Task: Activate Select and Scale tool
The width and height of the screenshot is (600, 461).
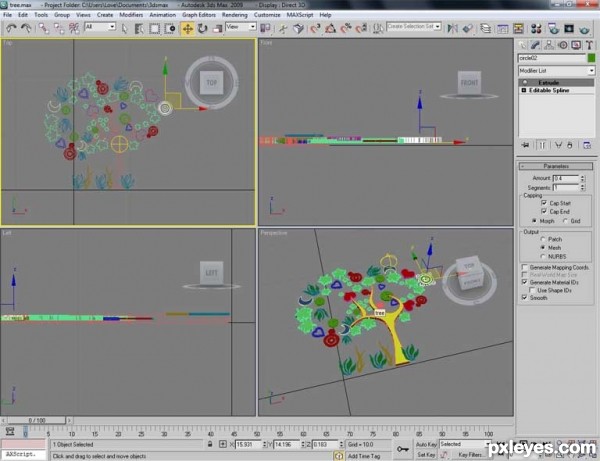Action: coord(217,28)
